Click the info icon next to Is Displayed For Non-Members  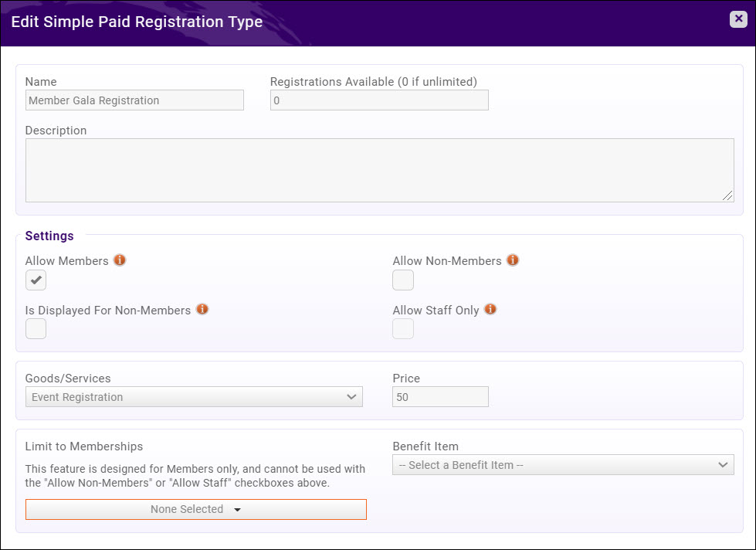coord(202,309)
